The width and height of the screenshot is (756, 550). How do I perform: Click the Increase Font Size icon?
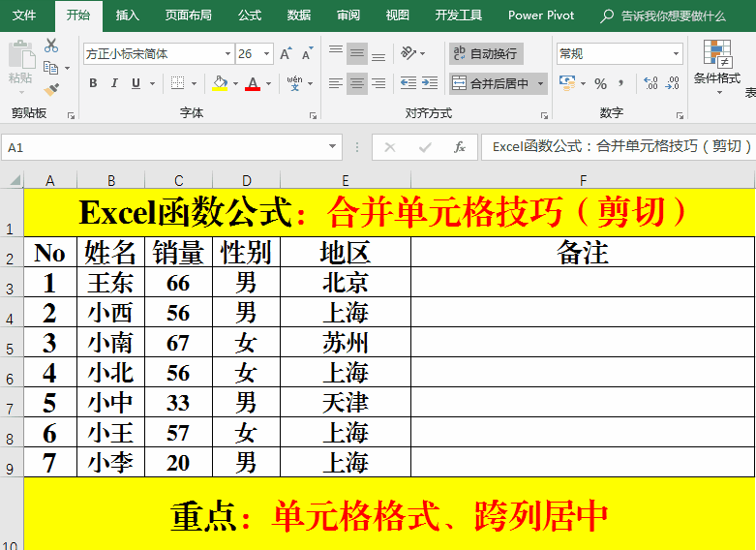287,54
